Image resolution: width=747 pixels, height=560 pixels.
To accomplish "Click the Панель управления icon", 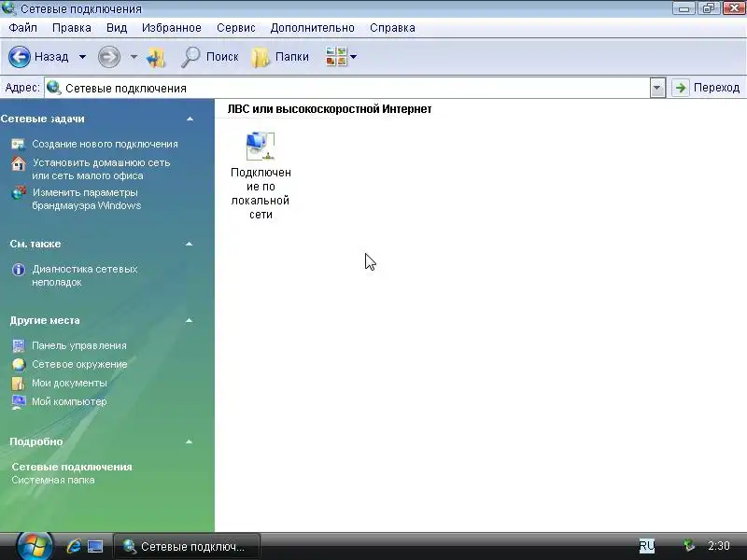I will (18, 345).
